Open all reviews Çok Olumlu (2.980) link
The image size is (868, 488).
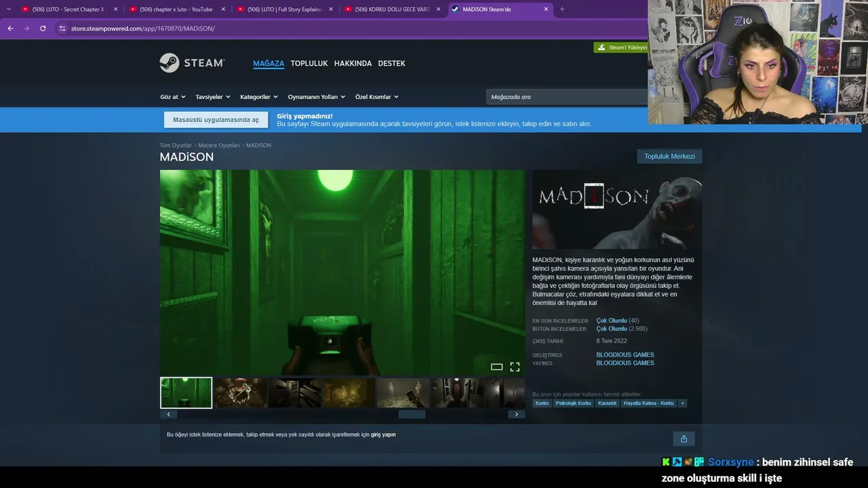(x=622, y=329)
